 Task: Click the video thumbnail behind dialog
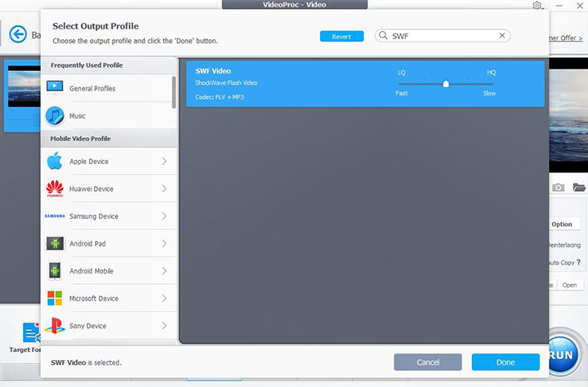pos(24,87)
